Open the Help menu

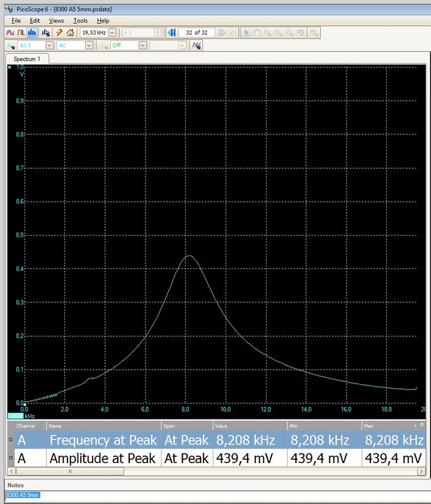point(103,21)
